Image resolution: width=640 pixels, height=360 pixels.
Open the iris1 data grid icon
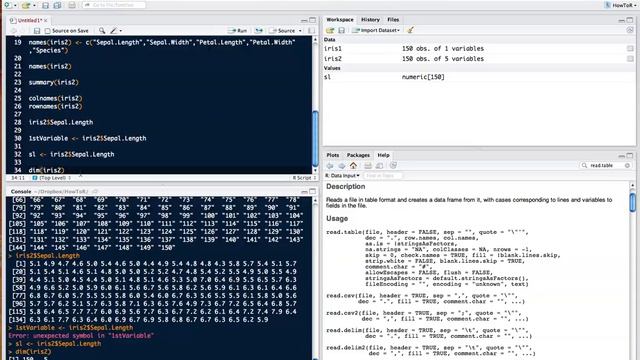(x=630, y=49)
